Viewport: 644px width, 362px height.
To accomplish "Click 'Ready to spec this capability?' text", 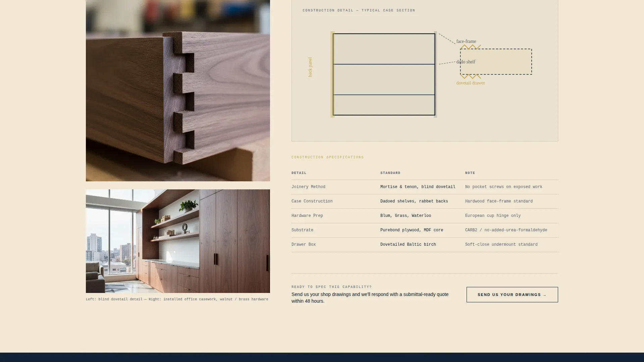I will pyautogui.click(x=332, y=287).
